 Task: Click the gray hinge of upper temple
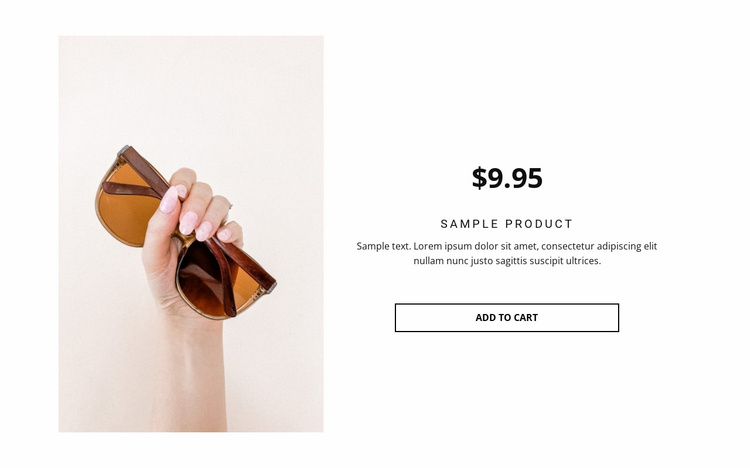pos(123,150)
